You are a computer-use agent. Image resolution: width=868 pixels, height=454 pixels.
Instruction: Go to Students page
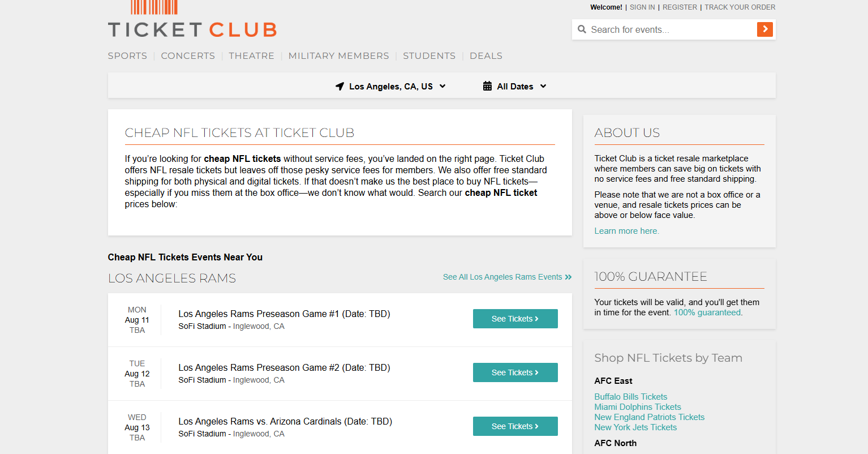(x=429, y=56)
